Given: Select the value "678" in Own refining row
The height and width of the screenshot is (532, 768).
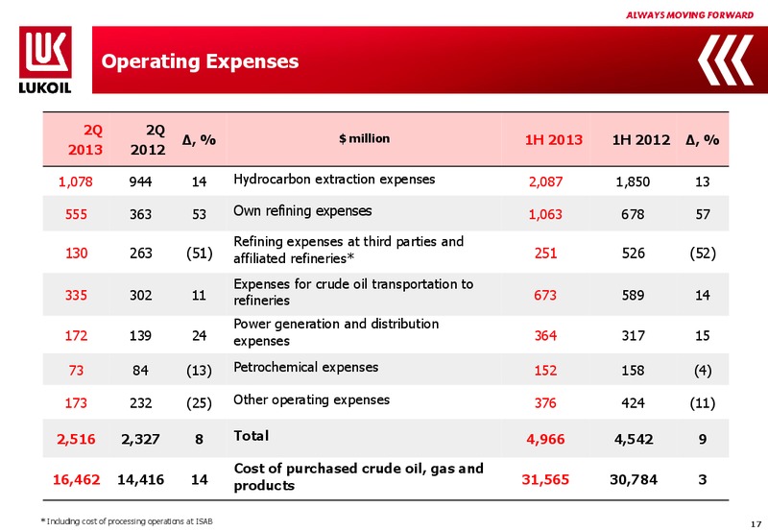Looking at the screenshot, I should 633,214.
